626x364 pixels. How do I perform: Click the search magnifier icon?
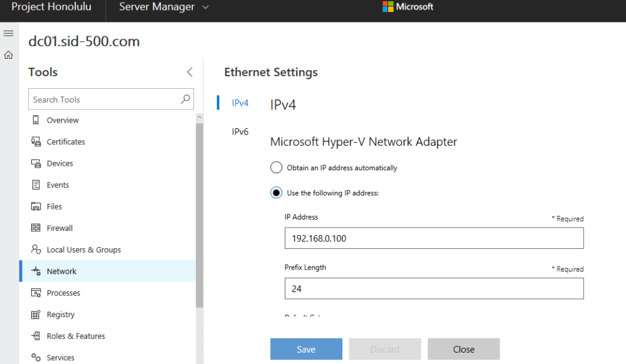pyautogui.click(x=185, y=99)
